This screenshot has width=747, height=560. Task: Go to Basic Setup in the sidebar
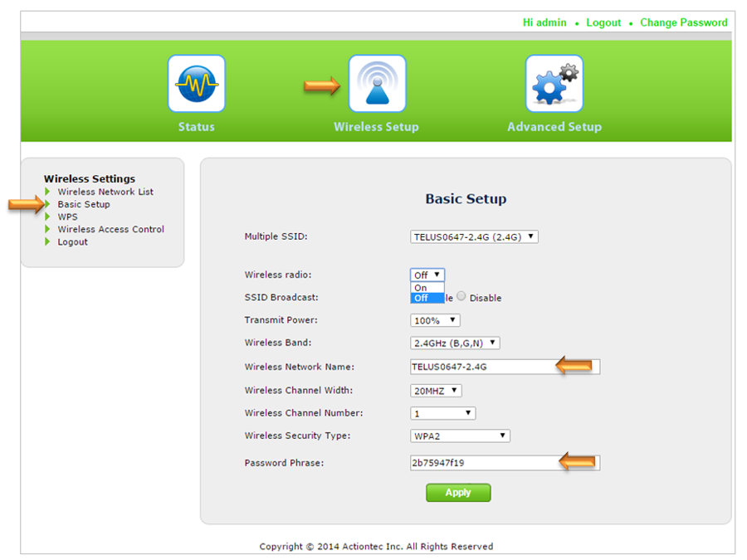point(84,204)
